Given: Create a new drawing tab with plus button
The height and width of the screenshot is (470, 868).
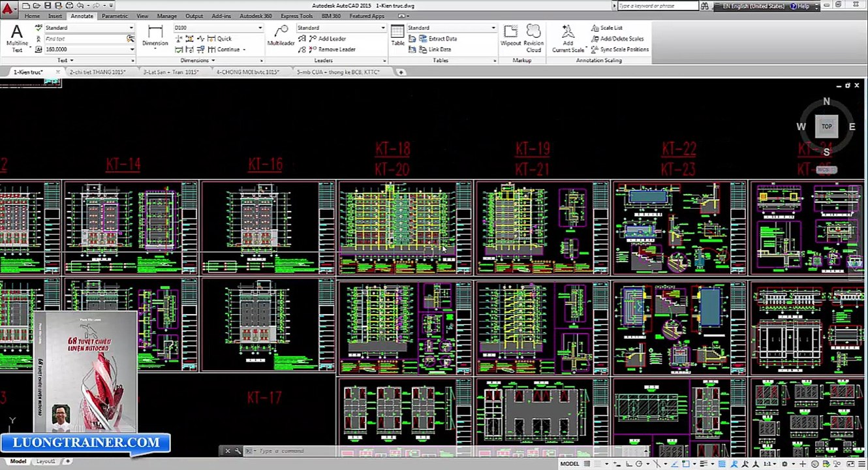Looking at the screenshot, I should coord(401,72).
